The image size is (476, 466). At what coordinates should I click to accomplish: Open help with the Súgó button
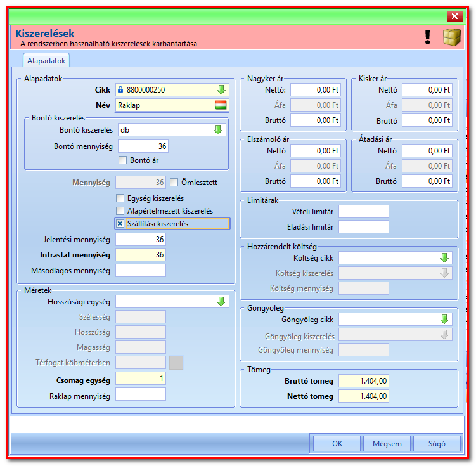click(437, 444)
